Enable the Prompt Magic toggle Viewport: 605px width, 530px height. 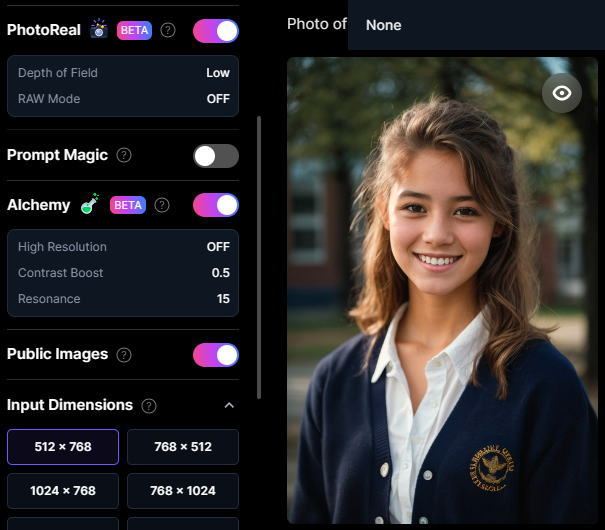pyautogui.click(x=216, y=156)
